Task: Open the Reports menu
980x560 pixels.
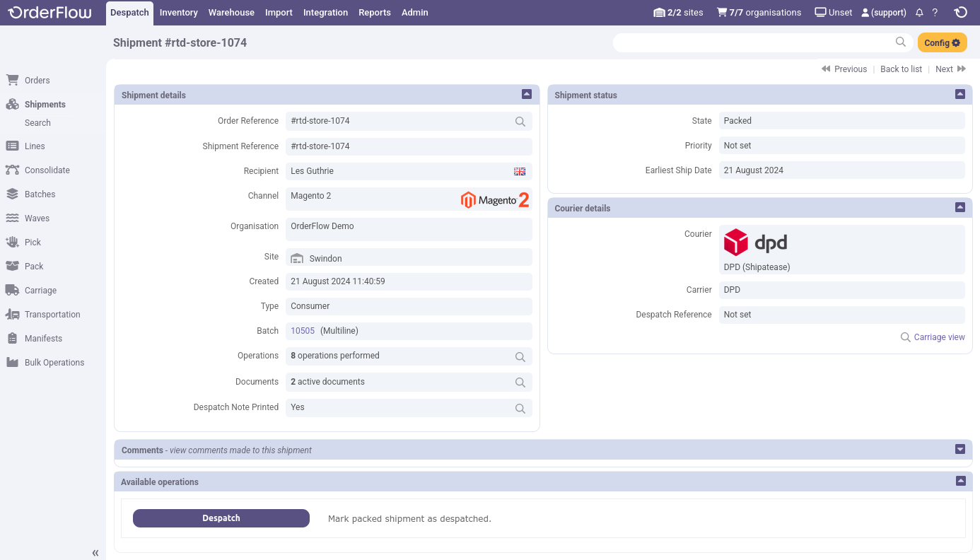Action: point(374,13)
